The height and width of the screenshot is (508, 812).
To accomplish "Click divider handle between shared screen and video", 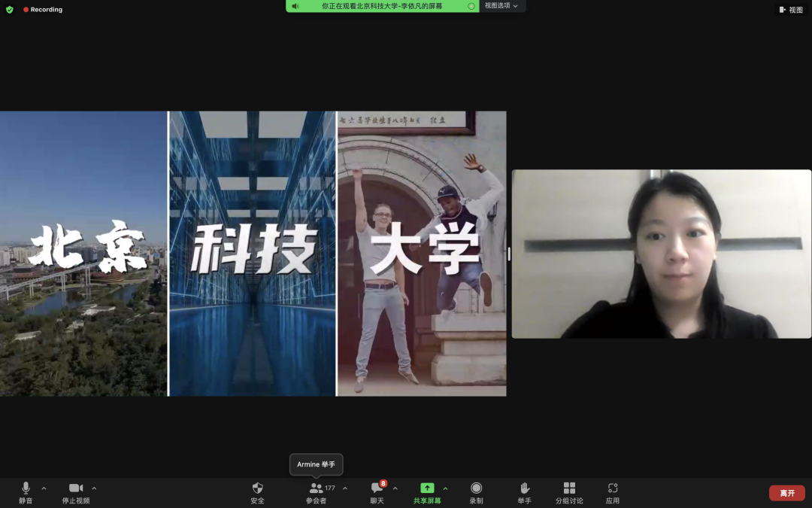I will pyautogui.click(x=509, y=254).
